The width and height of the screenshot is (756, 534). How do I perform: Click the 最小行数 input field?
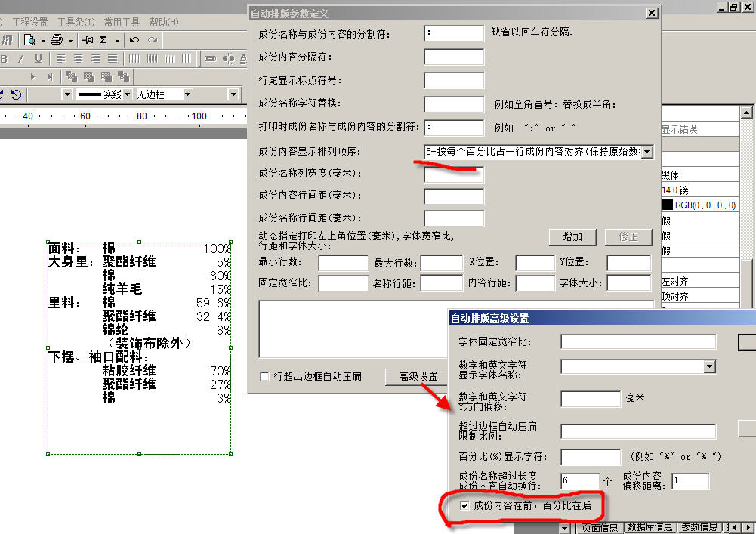[344, 263]
